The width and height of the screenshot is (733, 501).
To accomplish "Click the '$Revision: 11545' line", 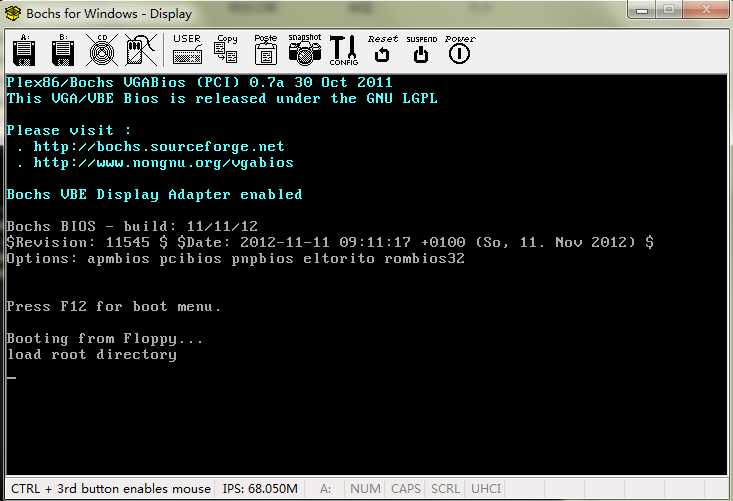I will [330, 243].
